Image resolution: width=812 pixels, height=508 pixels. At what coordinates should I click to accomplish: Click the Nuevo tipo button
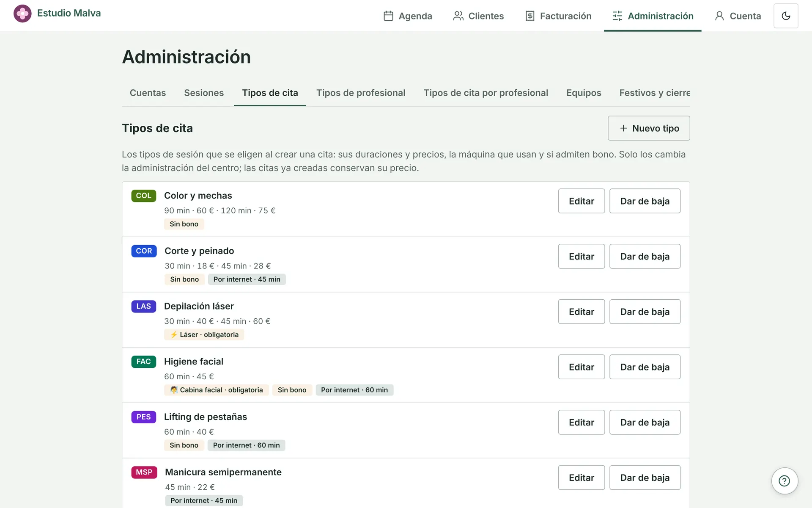(649, 128)
